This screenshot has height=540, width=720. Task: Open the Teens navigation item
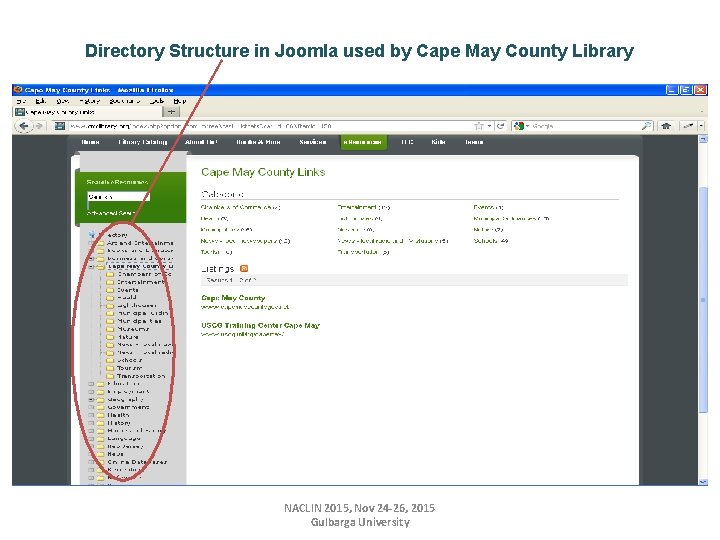click(x=474, y=142)
